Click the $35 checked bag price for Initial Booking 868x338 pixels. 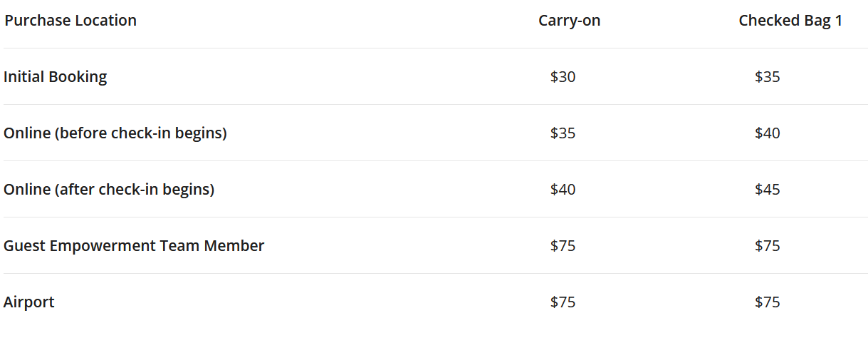(768, 77)
